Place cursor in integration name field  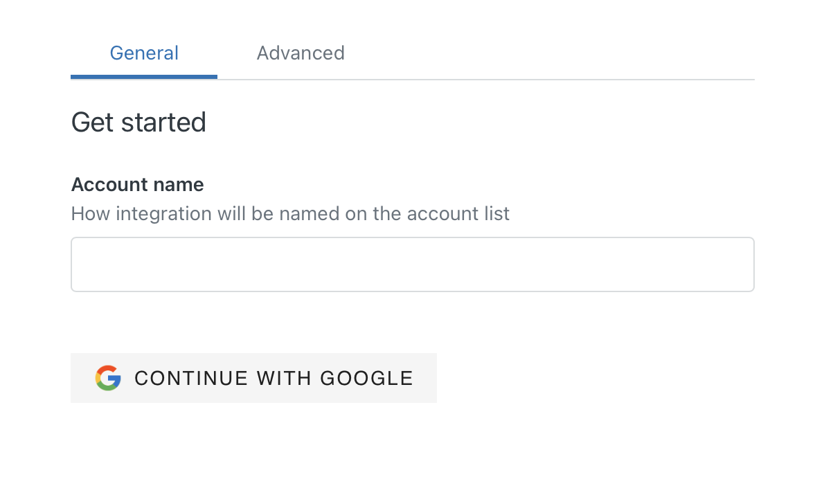pos(412,264)
